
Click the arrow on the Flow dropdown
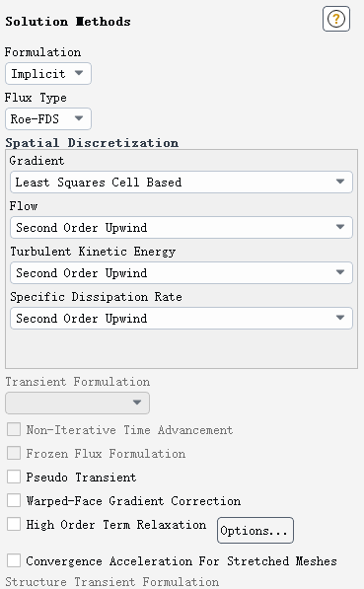click(340, 227)
